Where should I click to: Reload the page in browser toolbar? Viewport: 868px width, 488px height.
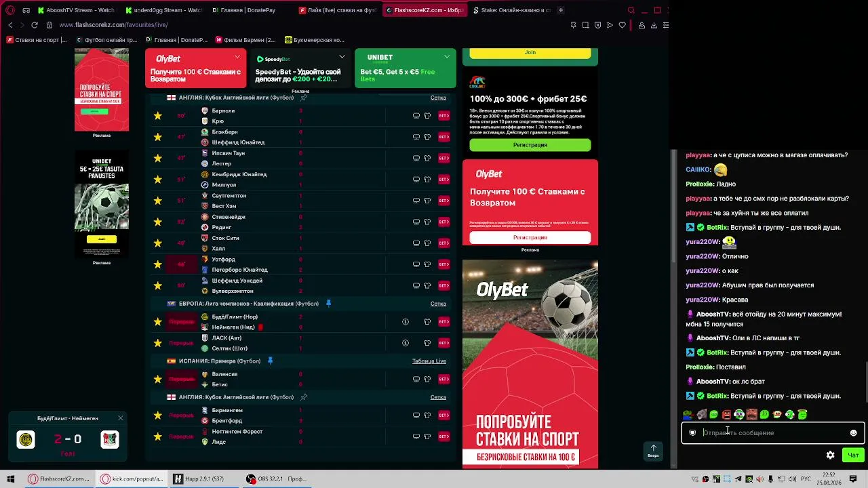pos(35,25)
